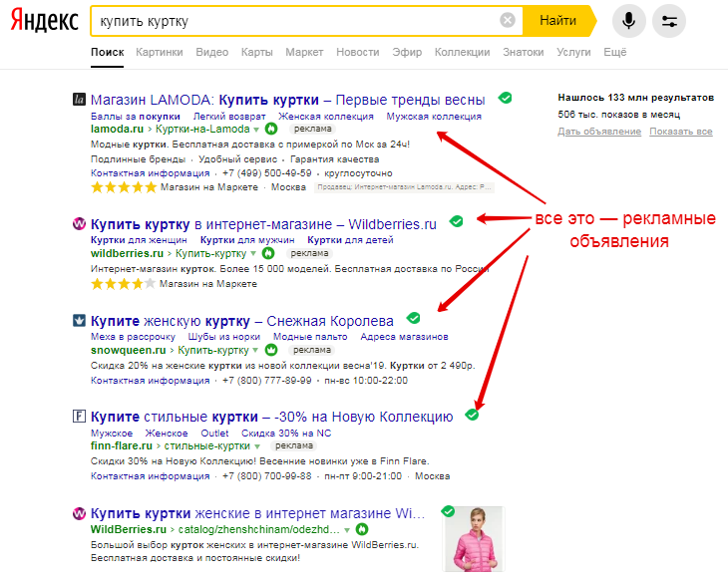Image resolution: width=728 pixels, height=582 pixels.
Task: Click the Snow Queen crown favicon
Action: (80, 321)
